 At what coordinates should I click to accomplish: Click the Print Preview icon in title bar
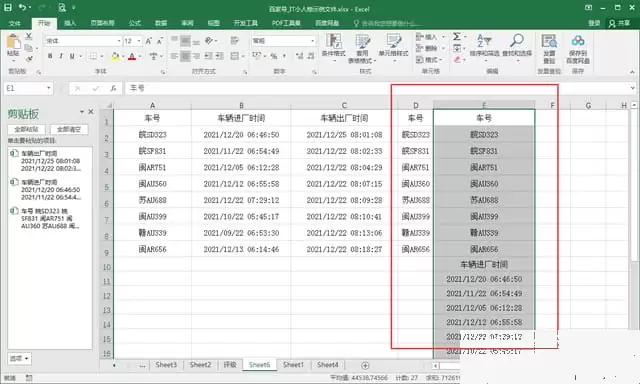click(62, 7)
